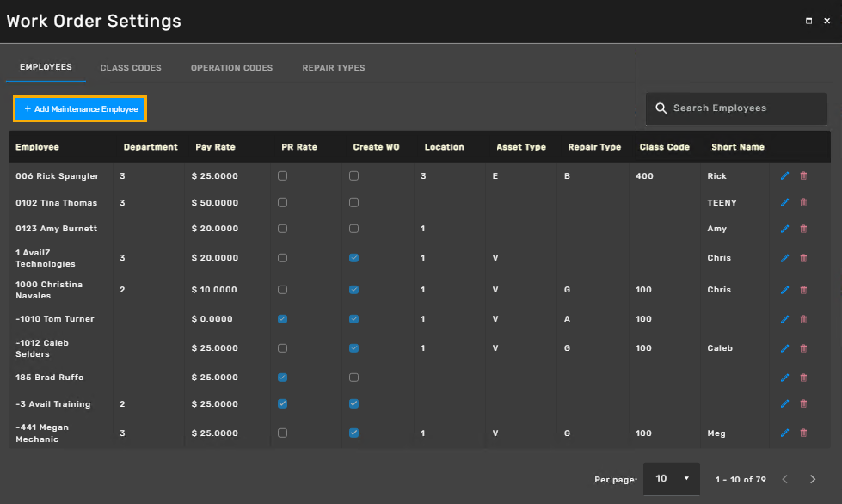Edit the -3 Avail Training row
This screenshot has width=842, height=504.
click(784, 403)
